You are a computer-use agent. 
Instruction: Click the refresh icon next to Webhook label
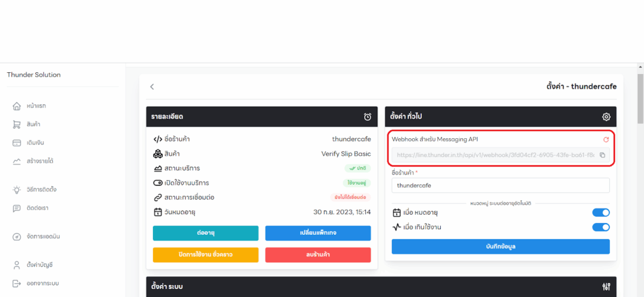(x=606, y=139)
